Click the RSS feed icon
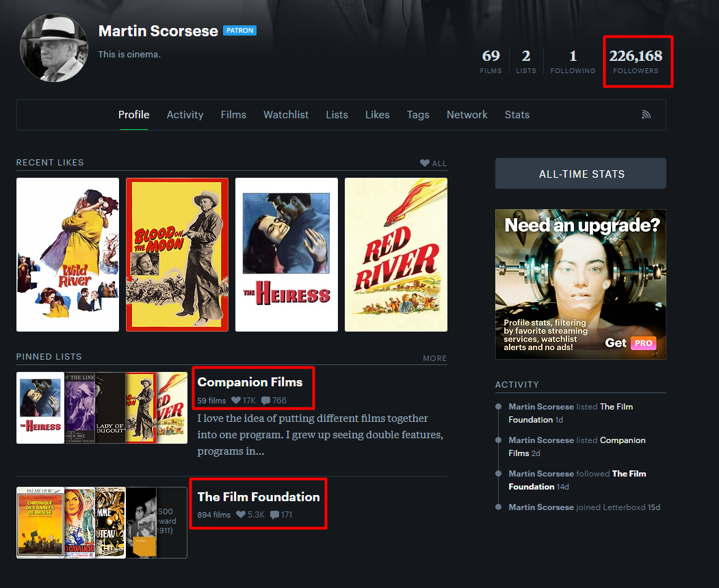The height and width of the screenshot is (588, 719). pyautogui.click(x=646, y=115)
